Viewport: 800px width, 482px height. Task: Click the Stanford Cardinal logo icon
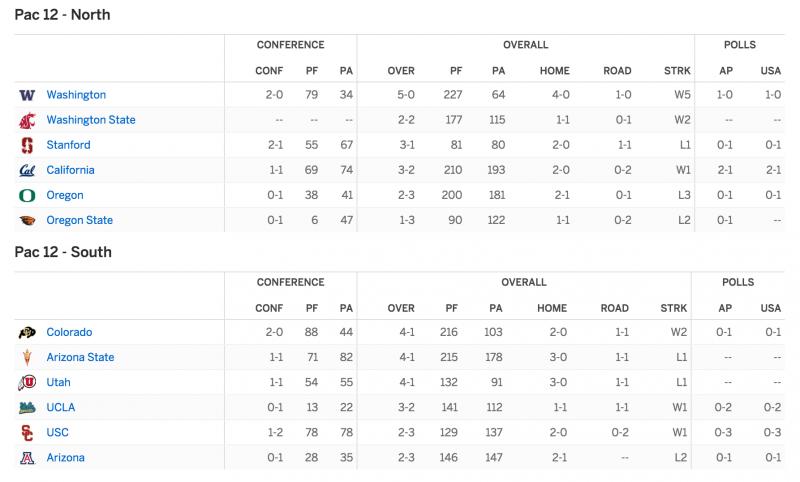pos(27,145)
